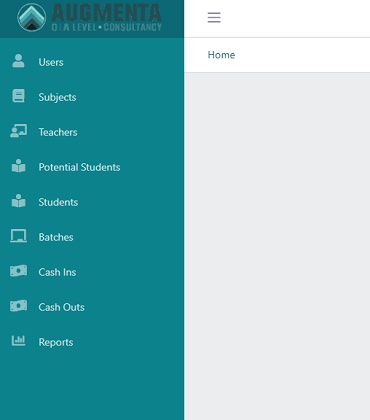
Task: Click the Cash Ins money icon
Action: tap(18, 271)
